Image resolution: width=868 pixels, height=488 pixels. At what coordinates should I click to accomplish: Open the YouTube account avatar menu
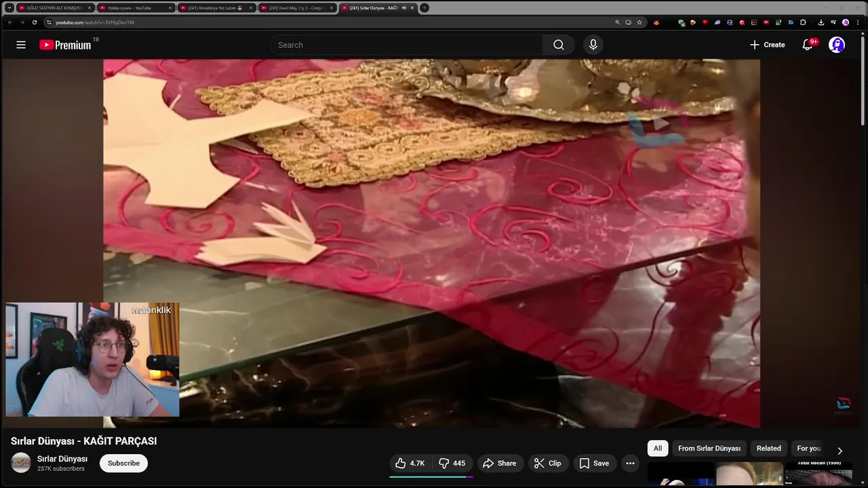(x=837, y=45)
